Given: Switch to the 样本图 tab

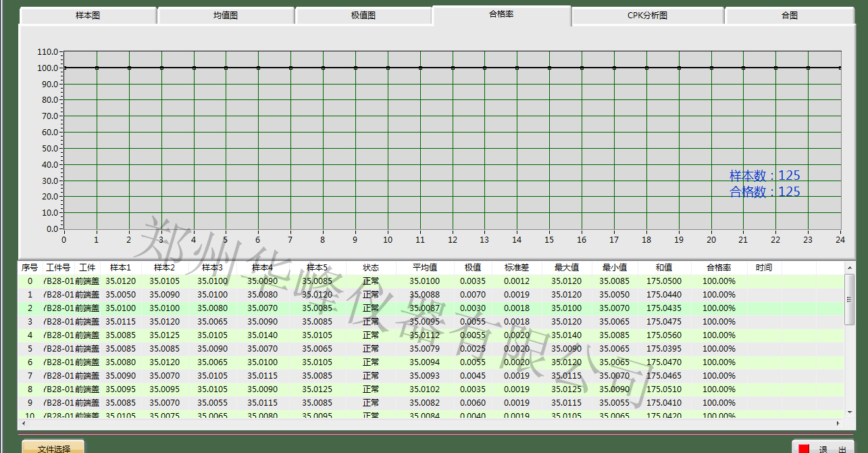Looking at the screenshot, I should (x=88, y=16).
